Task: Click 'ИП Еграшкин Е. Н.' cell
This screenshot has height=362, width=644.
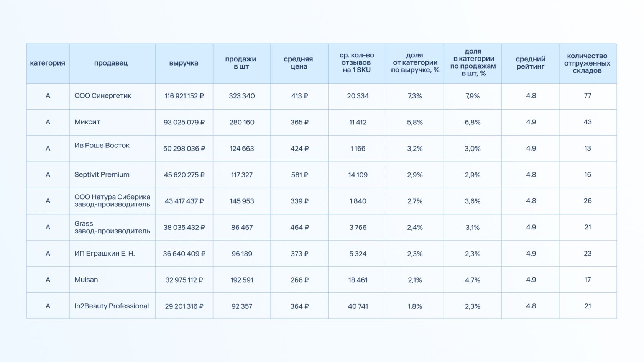Action: coord(112,254)
